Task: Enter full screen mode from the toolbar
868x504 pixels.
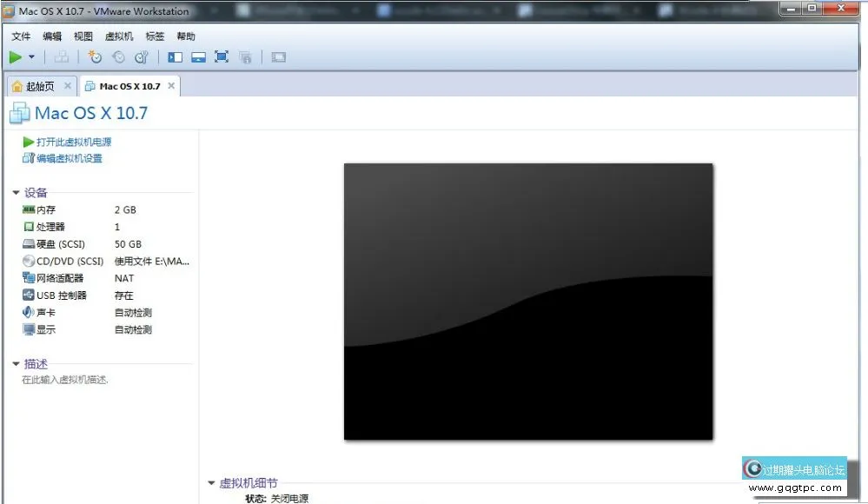Action: tap(220, 56)
